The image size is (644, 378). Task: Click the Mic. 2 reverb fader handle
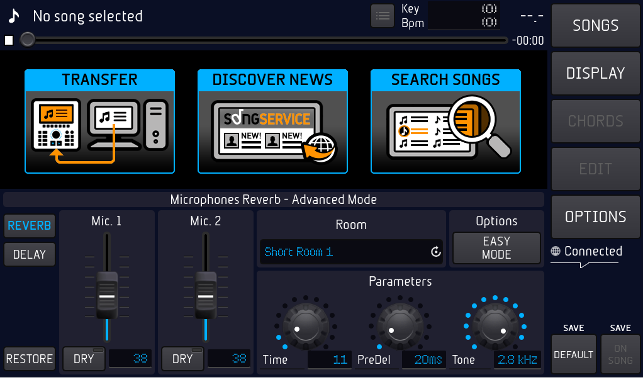coord(205,295)
